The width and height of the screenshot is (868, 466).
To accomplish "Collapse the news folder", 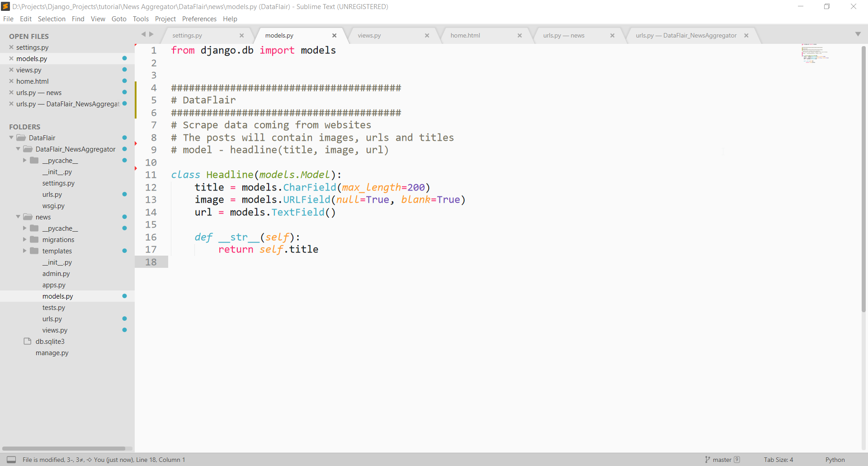I will coord(18,217).
